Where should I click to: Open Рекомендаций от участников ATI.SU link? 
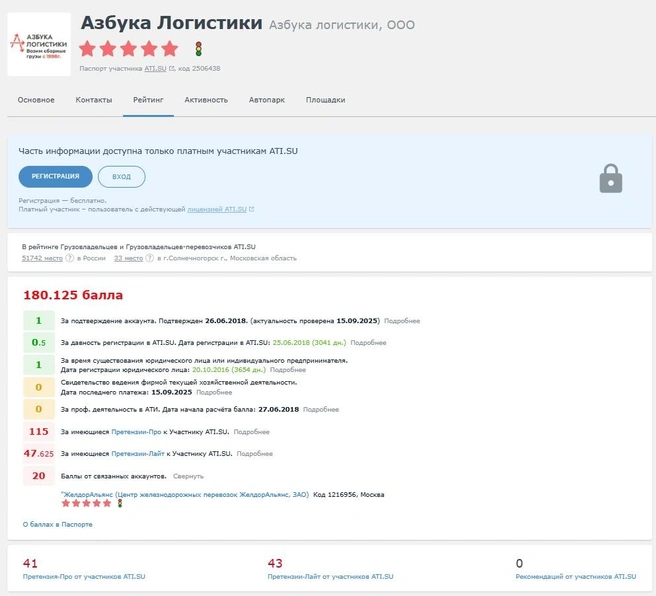(575, 576)
